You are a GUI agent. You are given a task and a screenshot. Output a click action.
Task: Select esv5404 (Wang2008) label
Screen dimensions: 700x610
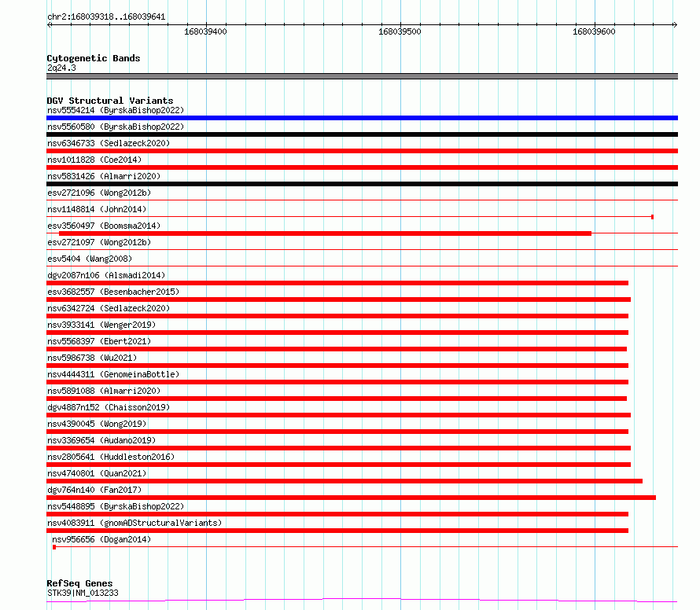click(x=90, y=259)
